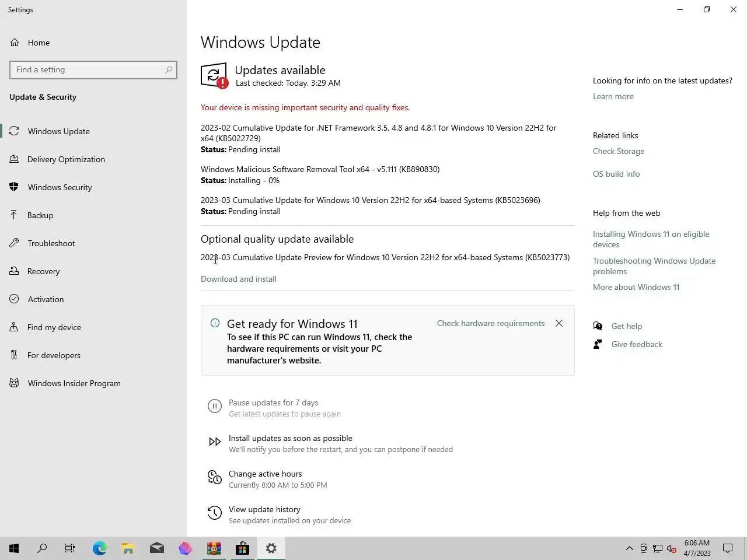Click the KB5023773 Cumulative Update Preview text

click(385, 257)
